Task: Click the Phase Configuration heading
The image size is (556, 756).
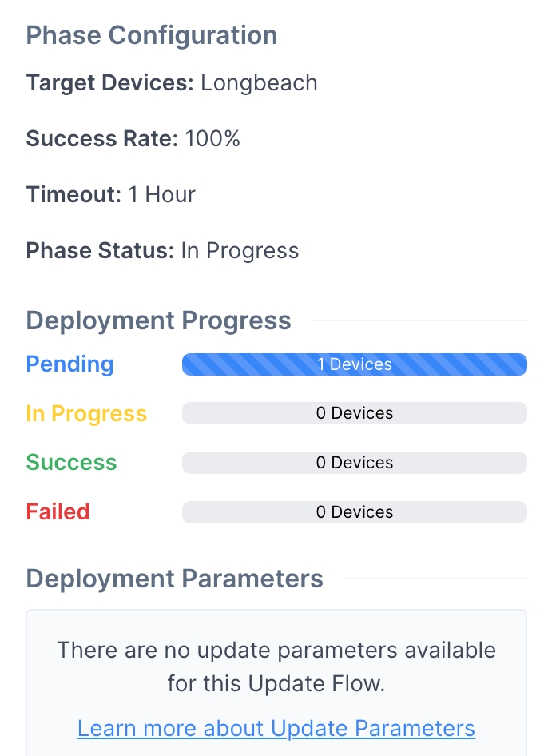Action: coord(152,35)
